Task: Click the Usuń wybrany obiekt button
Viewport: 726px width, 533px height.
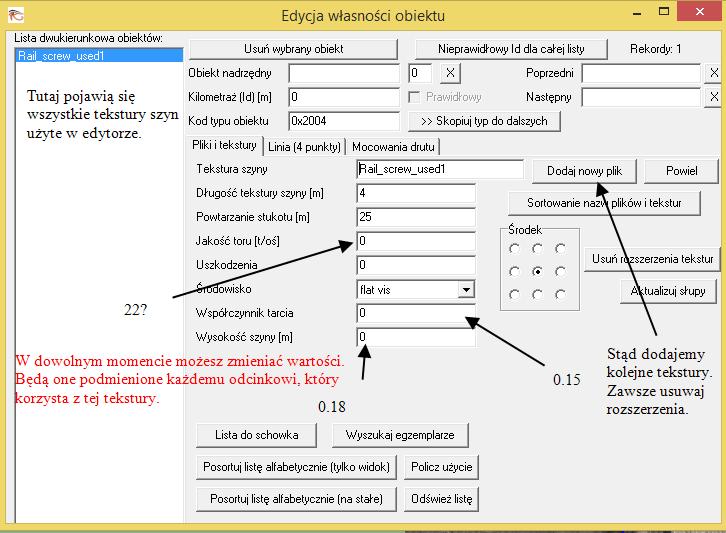Action: (x=293, y=49)
